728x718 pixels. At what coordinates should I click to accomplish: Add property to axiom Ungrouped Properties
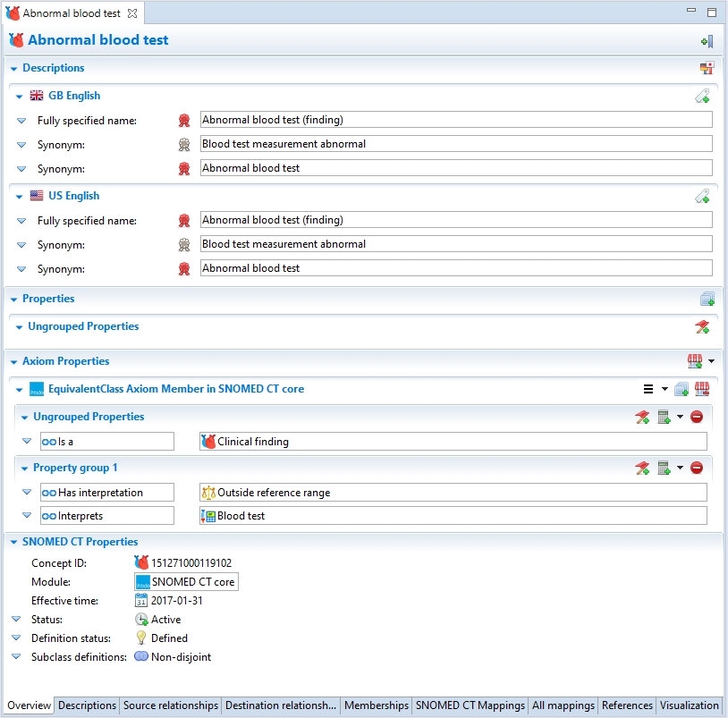[x=642, y=417]
